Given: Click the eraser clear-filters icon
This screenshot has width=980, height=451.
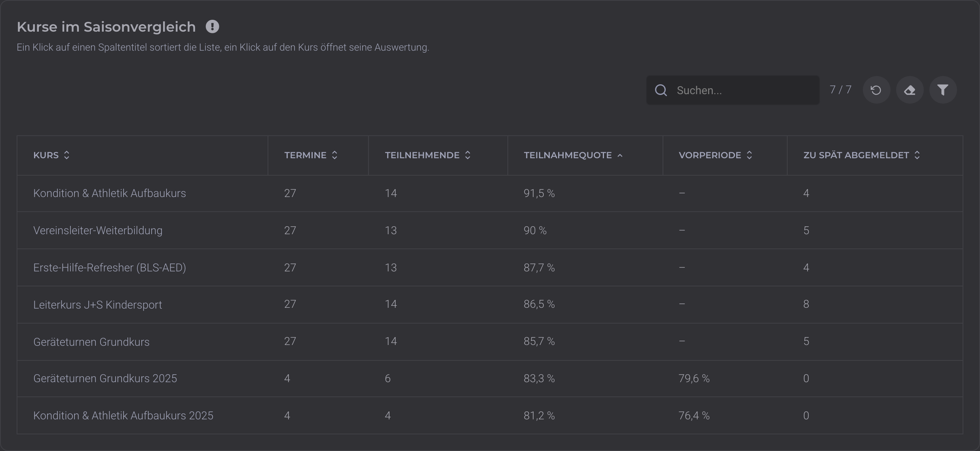Looking at the screenshot, I should pos(910,90).
